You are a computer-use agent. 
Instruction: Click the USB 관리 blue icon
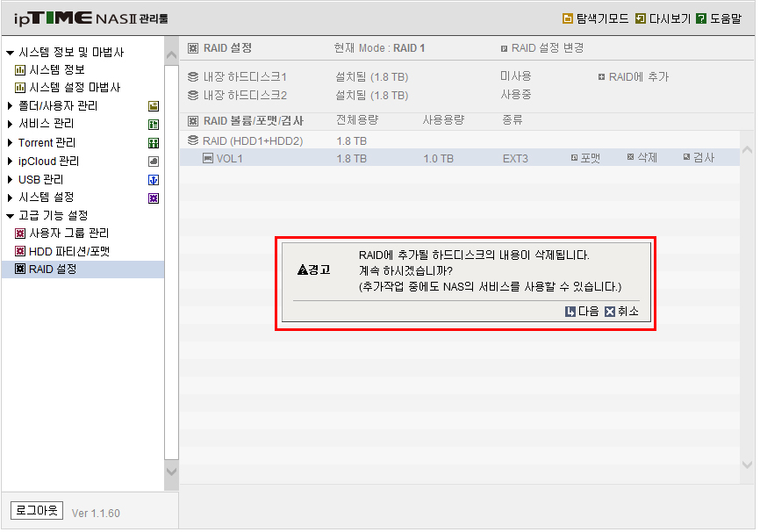tap(154, 180)
